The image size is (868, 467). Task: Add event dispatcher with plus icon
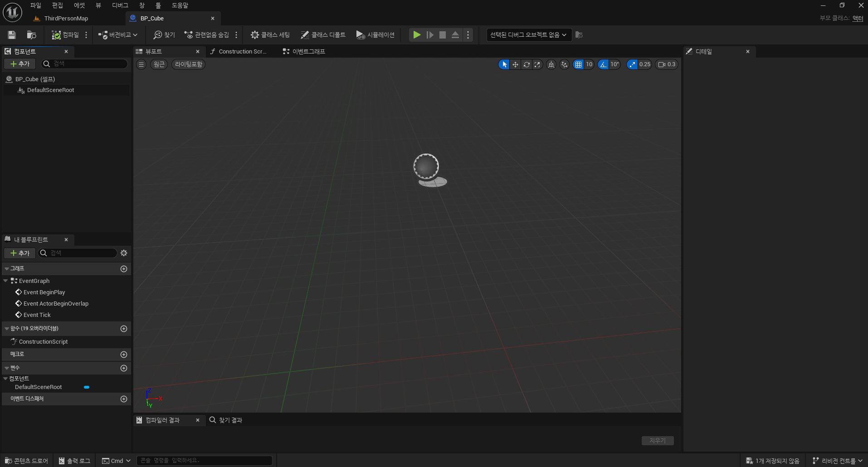(124, 399)
